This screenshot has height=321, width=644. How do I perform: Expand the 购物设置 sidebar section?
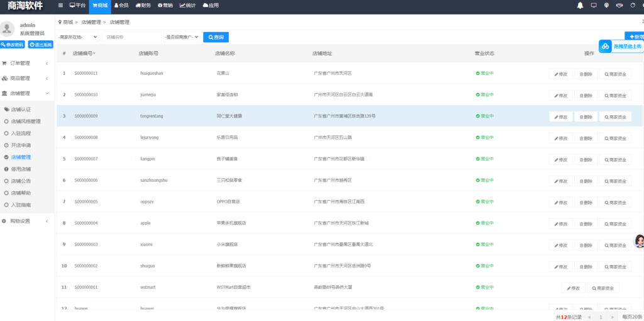tap(25, 221)
